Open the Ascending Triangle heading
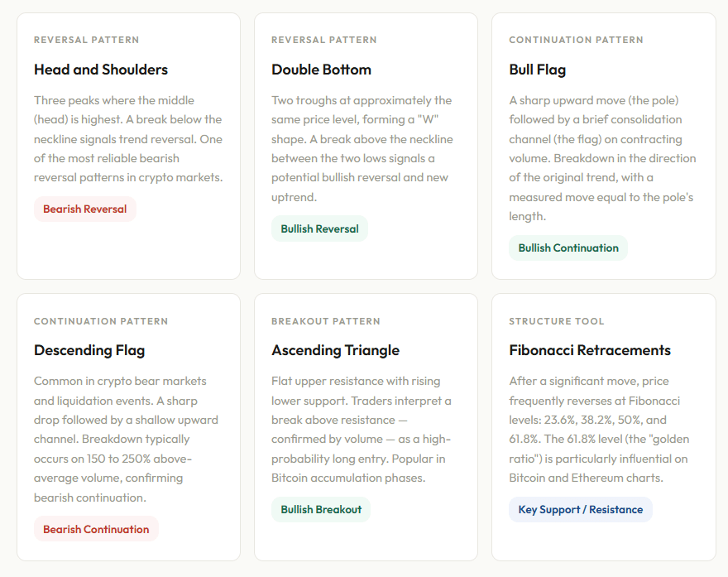Screen dimensions: 728x577 point(335,350)
